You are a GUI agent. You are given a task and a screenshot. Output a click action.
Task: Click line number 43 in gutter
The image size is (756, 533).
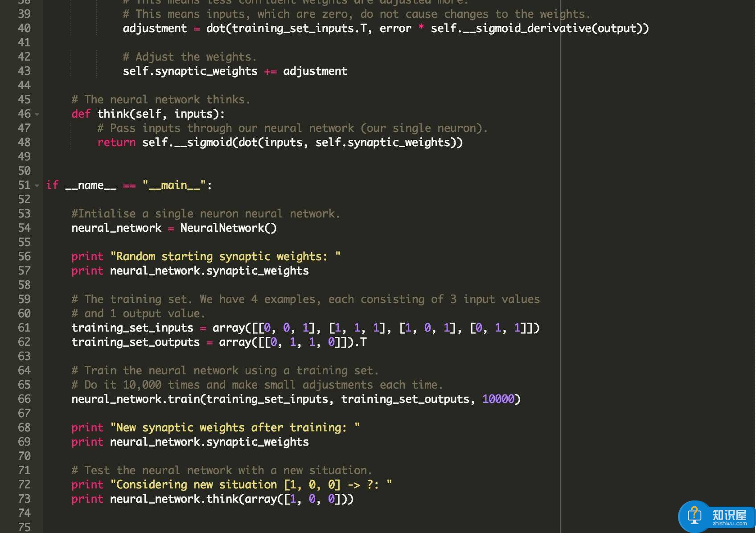(x=24, y=71)
